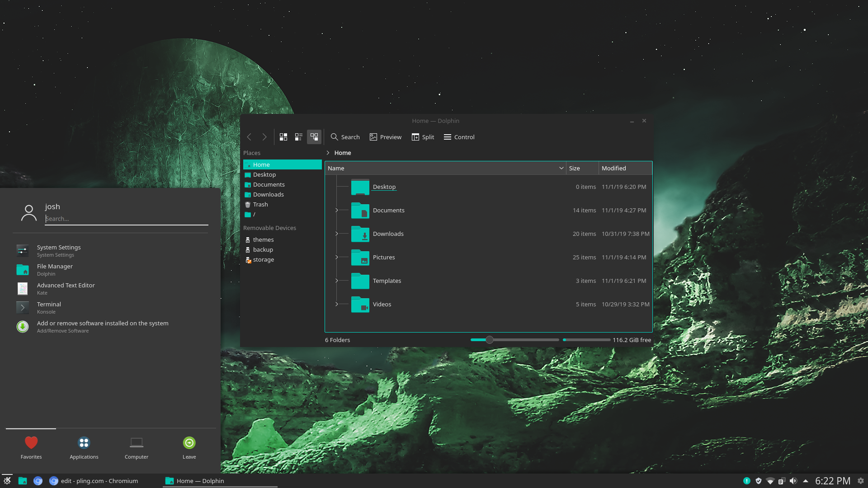
Task: Click the josh user avatar
Action: point(29,213)
